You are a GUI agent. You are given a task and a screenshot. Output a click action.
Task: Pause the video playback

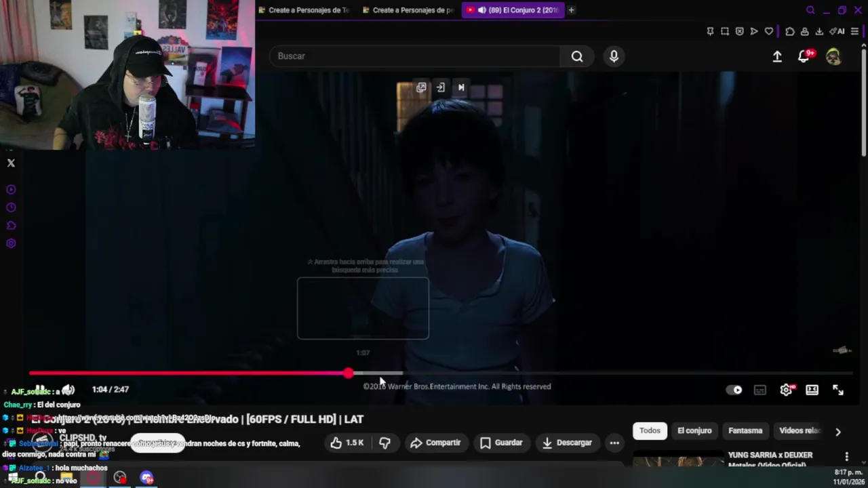point(40,390)
